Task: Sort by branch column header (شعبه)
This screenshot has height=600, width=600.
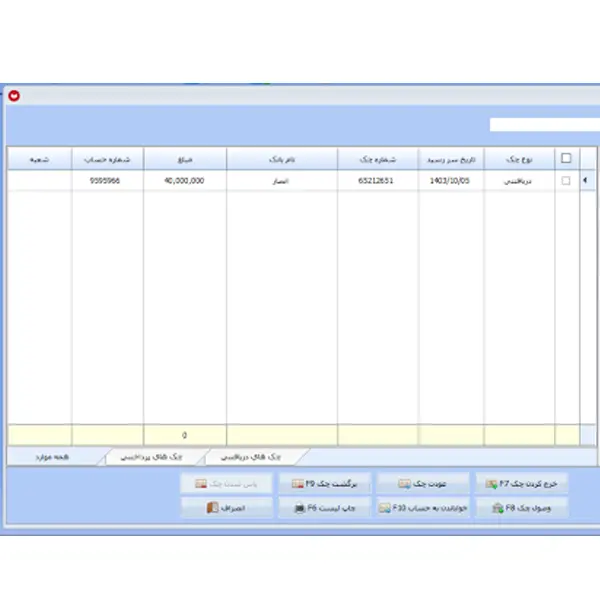Action: [39, 159]
